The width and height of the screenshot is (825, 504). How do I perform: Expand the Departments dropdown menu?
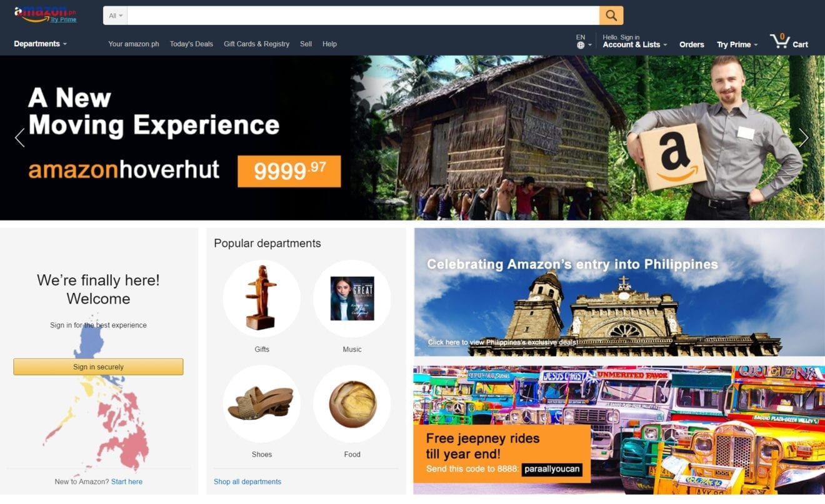(x=40, y=44)
